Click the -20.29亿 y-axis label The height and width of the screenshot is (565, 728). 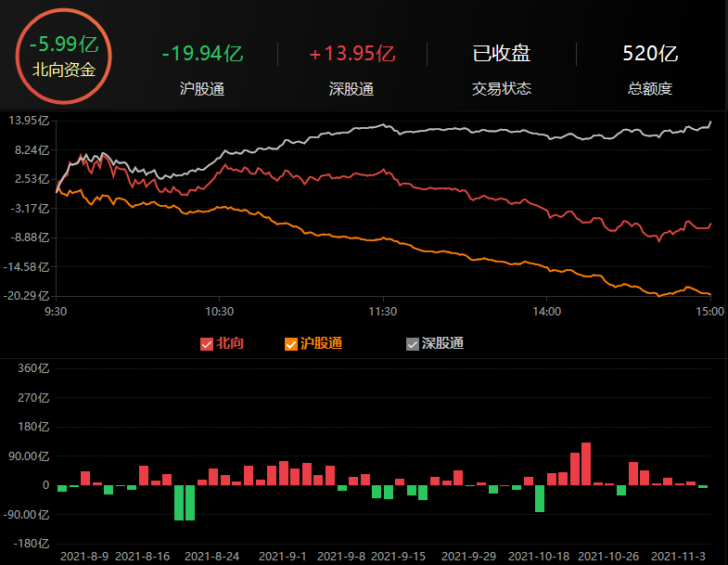pos(25,296)
